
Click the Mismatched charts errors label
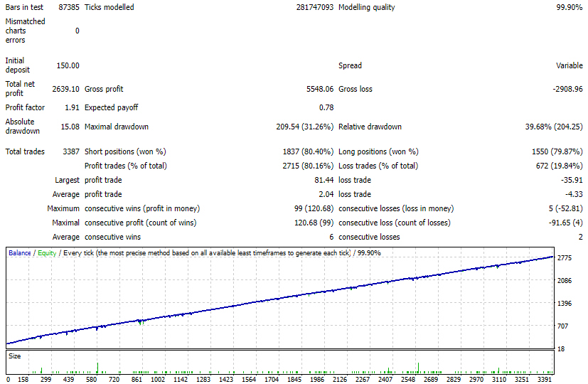point(25,31)
